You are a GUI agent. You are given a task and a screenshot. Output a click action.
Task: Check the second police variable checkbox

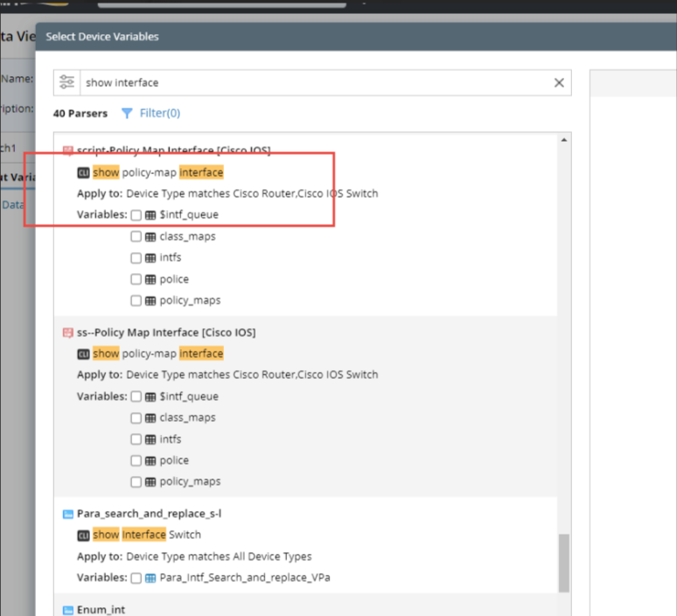(x=136, y=460)
